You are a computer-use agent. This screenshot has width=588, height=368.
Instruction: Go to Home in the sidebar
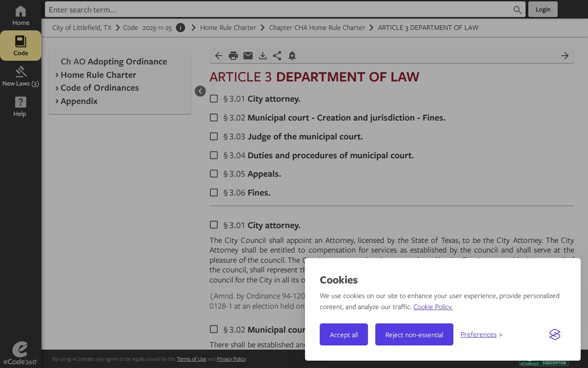(21, 16)
